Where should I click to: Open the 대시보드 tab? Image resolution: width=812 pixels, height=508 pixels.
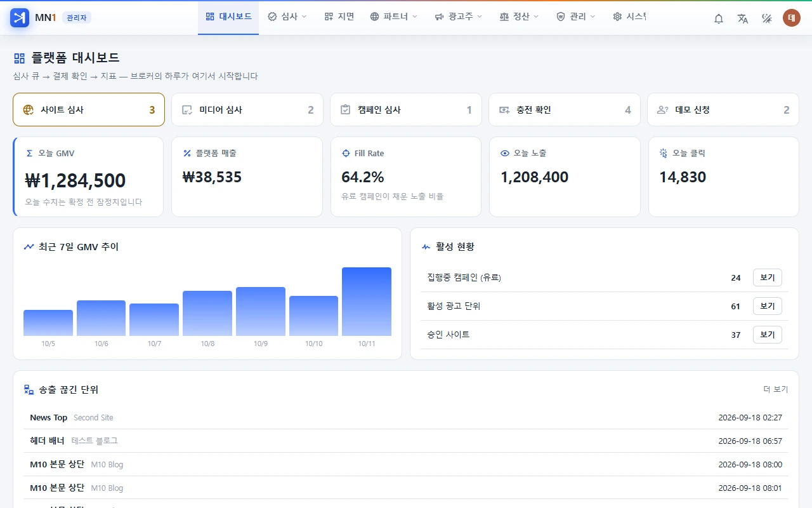[228, 17]
